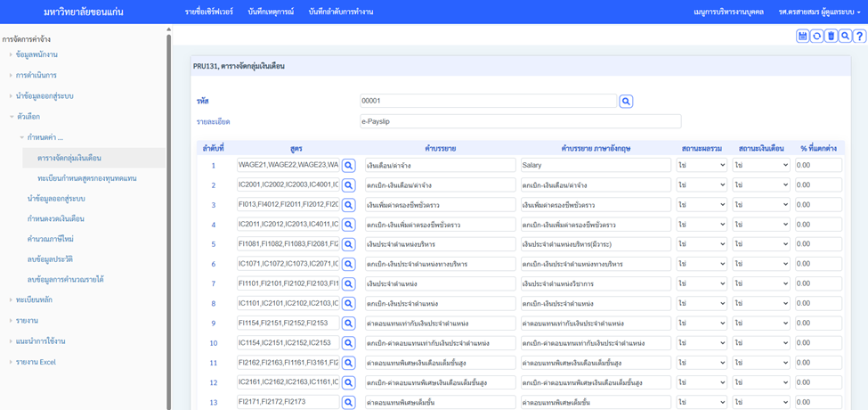Click the formula search icon in row 1
The image size is (868, 410).
pyautogui.click(x=349, y=166)
